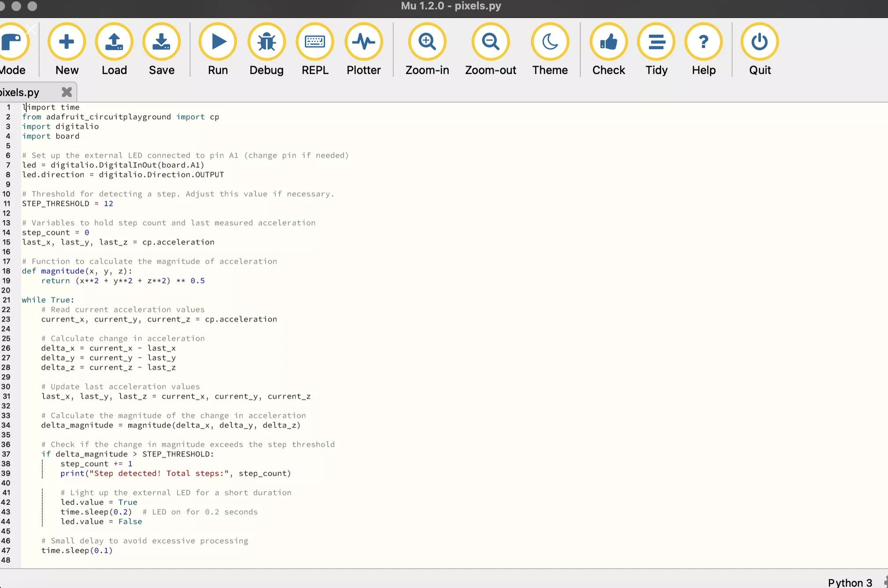The width and height of the screenshot is (888, 588).
Task: Tidy the code formatting
Action: (x=656, y=49)
